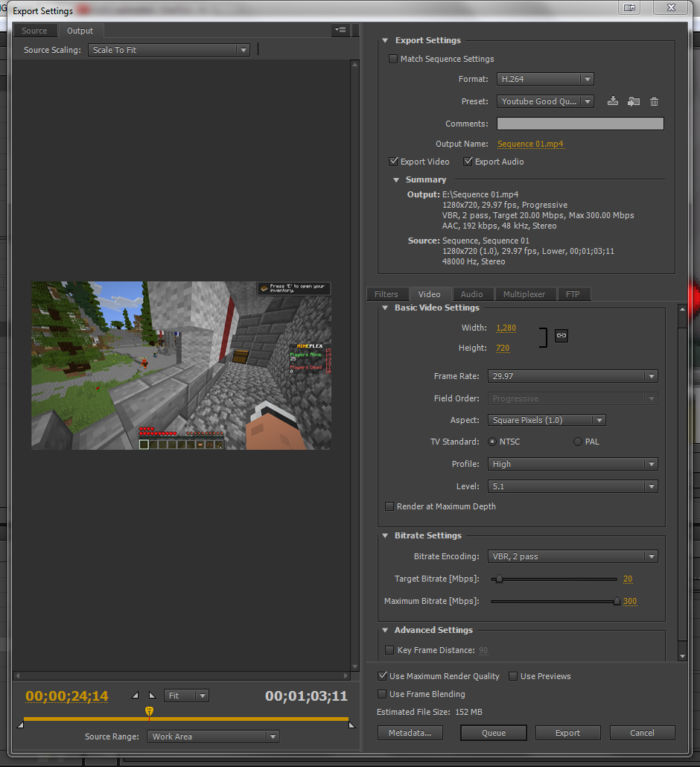Click the Set Out Point triangle icon
Screen dimensions: 700x767
tap(152, 695)
